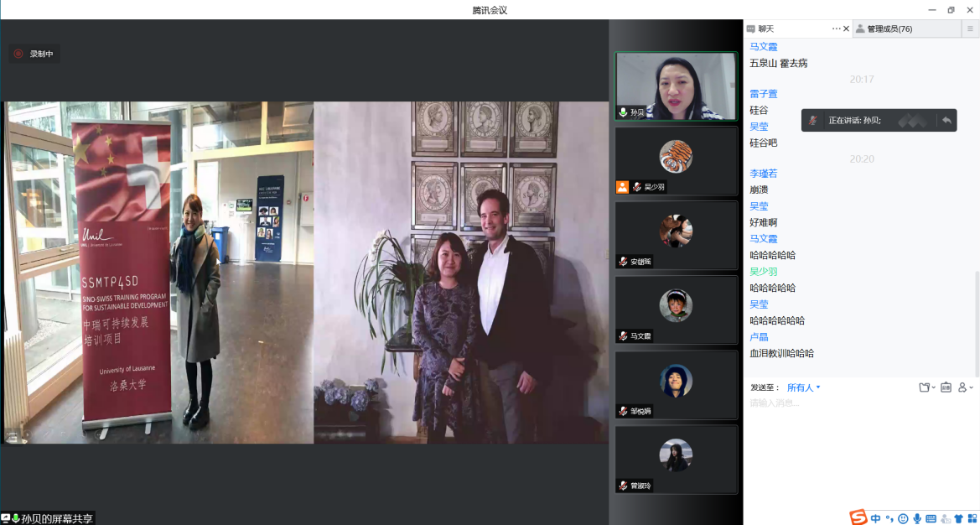Click sender name 马文霞 at top of chat

pos(763,47)
